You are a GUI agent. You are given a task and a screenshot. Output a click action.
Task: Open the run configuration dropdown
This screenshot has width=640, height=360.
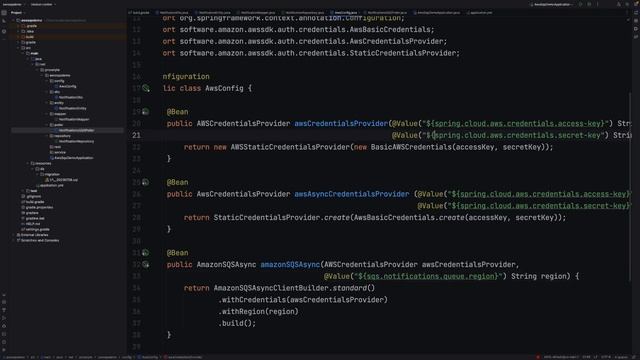click(551, 4)
